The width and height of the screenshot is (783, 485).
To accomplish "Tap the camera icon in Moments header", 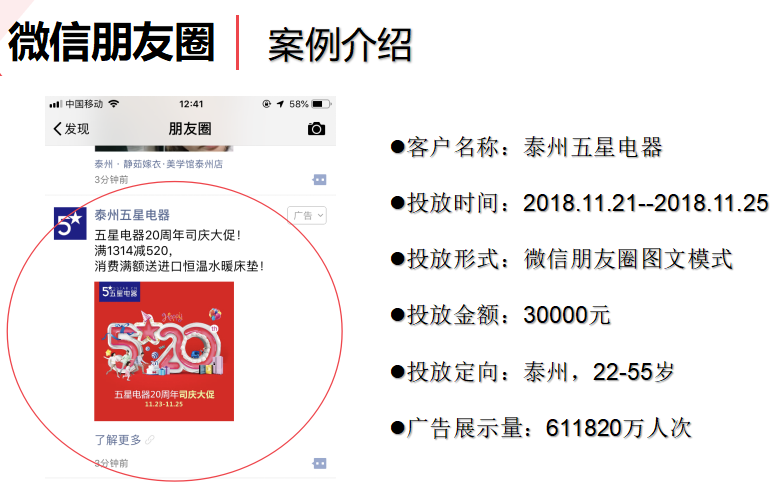I will pyautogui.click(x=316, y=129).
